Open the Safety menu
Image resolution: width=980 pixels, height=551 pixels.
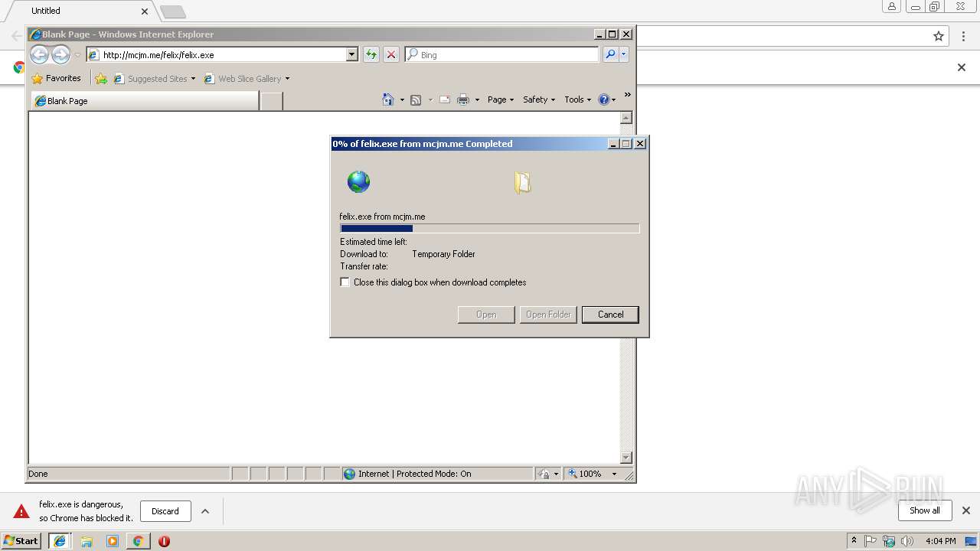(x=539, y=99)
